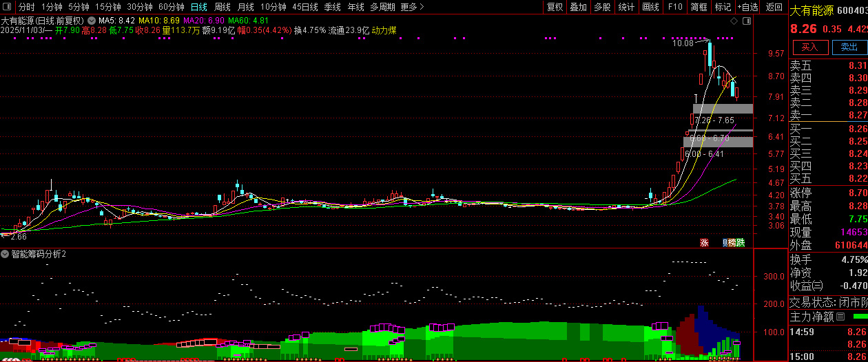Click the blue 卖出 sell button
Image resolution: width=868 pixels, height=362 pixels.
(x=849, y=47)
